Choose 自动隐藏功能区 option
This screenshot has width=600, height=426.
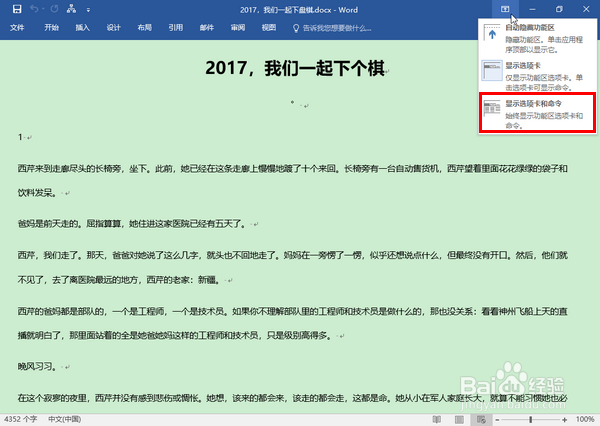pyautogui.click(x=537, y=38)
